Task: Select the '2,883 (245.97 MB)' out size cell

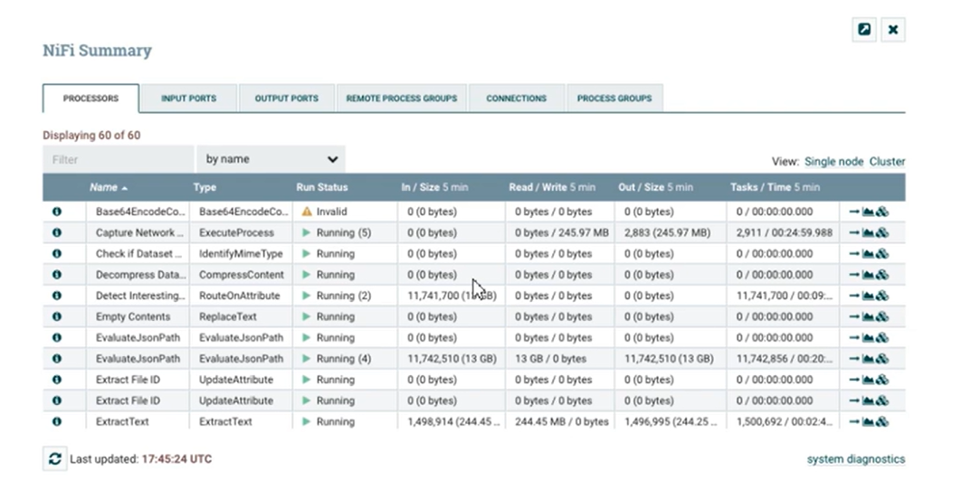Action: (670, 233)
